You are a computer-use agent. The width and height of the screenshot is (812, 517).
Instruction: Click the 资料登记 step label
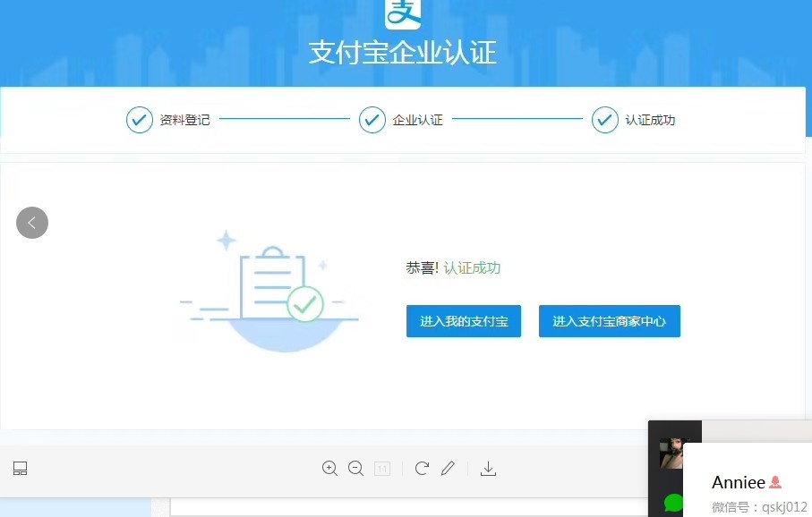point(185,120)
